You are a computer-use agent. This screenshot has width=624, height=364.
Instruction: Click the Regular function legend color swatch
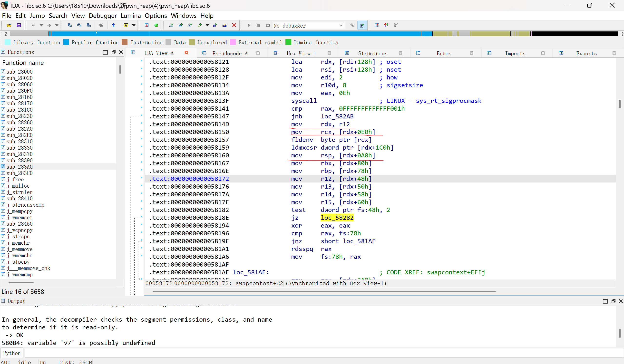pos(66,42)
